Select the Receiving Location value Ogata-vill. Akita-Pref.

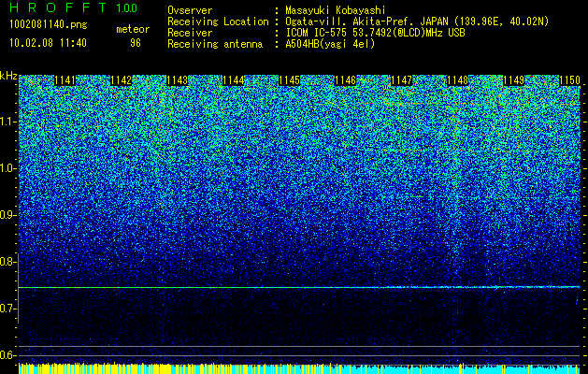click(348, 22)
